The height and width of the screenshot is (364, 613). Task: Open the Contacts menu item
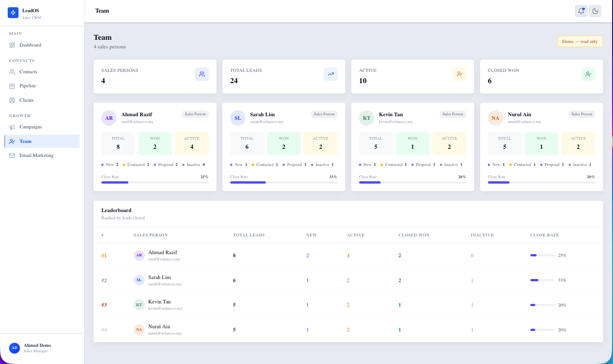coord(28,72)
